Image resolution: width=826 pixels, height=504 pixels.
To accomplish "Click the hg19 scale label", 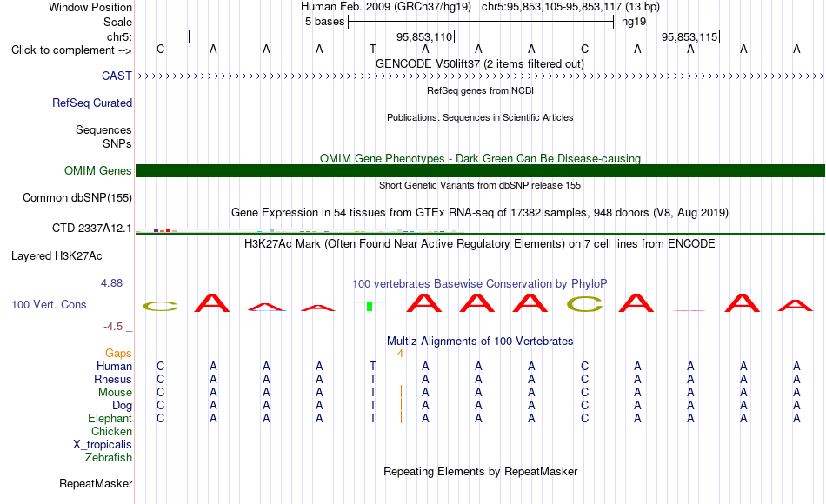I will (x=634, y=22).
